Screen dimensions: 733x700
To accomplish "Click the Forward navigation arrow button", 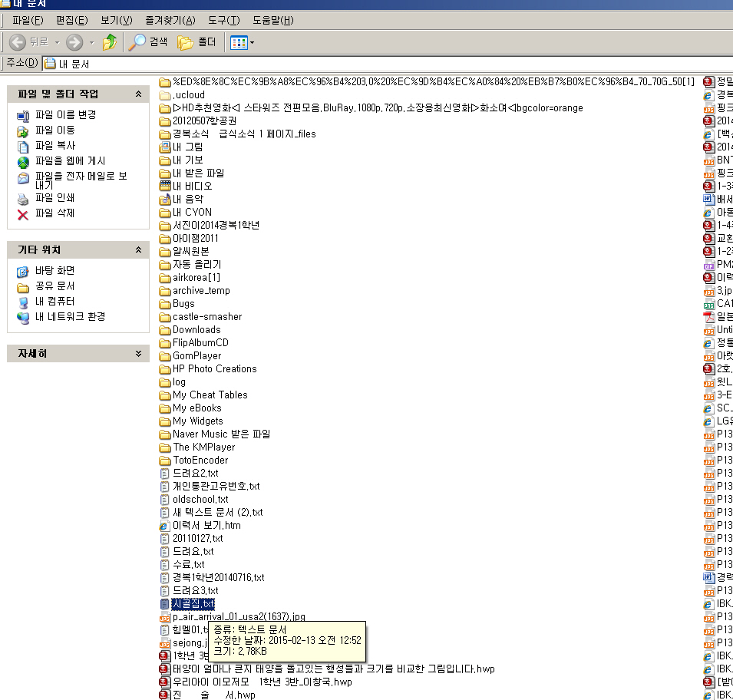I will tap(74, 42).
